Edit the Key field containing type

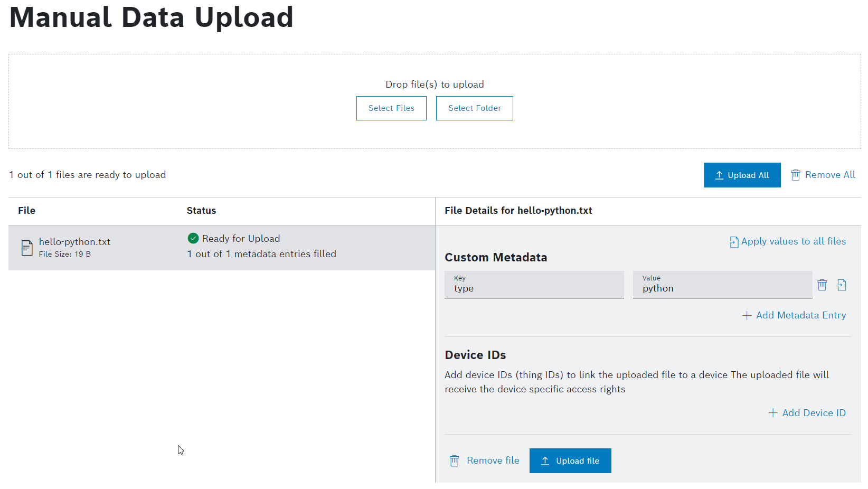point(534,288)
